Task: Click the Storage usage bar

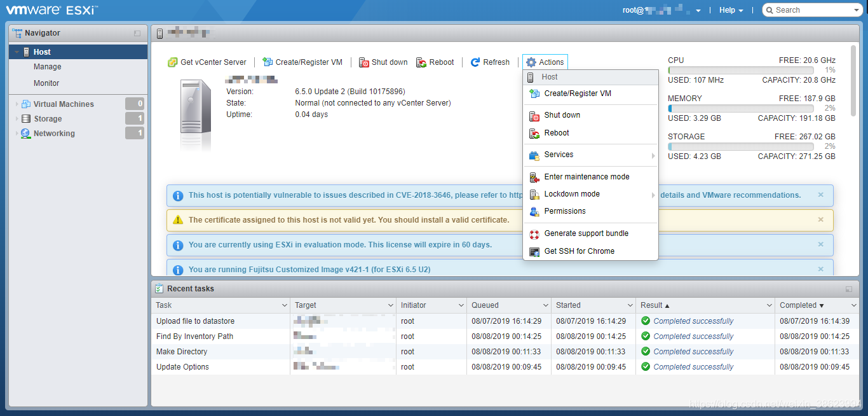Action: tap(741, 146)
